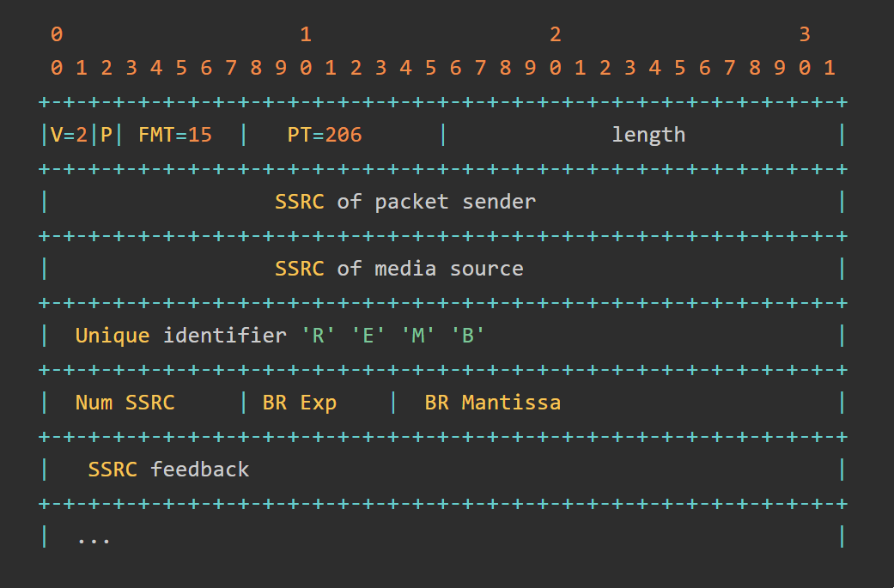
Task: Click the 'B' character literal
Action: pos(468,336)
